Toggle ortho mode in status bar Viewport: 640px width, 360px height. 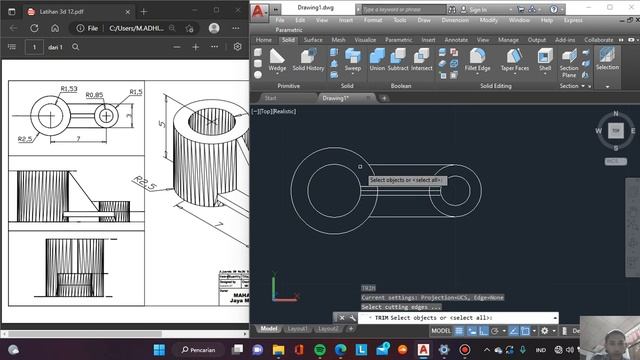(x=484, y=331)
